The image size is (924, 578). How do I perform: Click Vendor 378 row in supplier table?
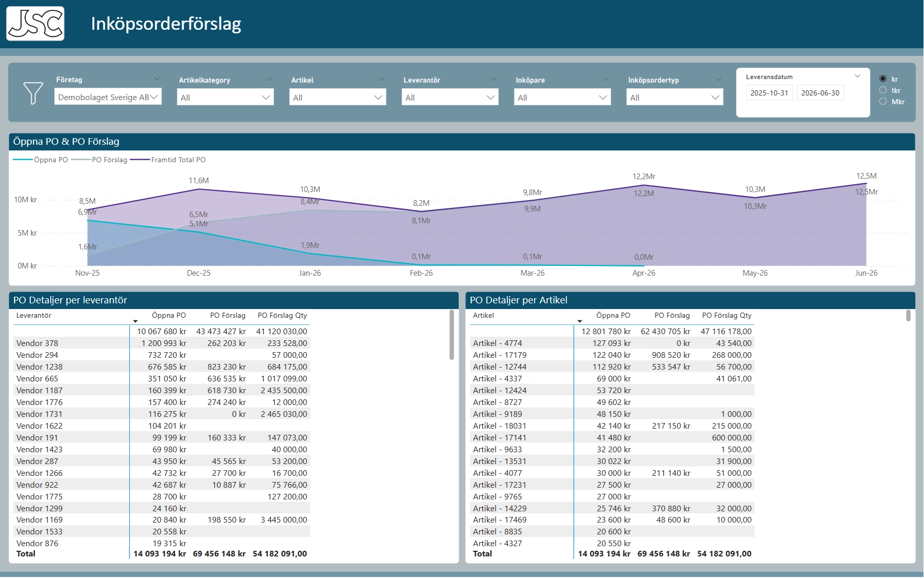pos(37,343)
